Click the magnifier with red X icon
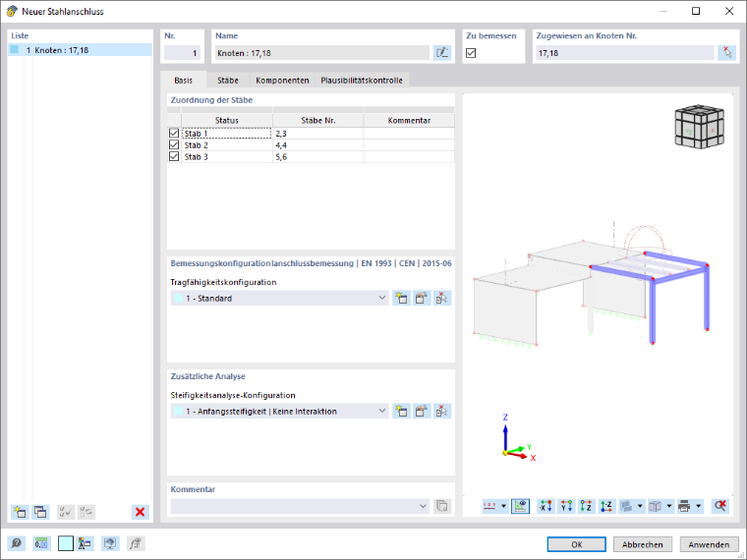The image size is (747, 560). point(719,506)
